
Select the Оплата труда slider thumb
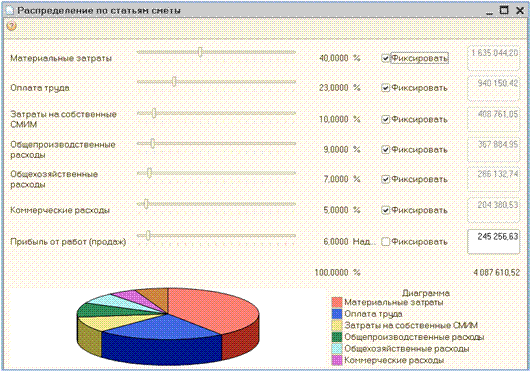click(174, 82)
